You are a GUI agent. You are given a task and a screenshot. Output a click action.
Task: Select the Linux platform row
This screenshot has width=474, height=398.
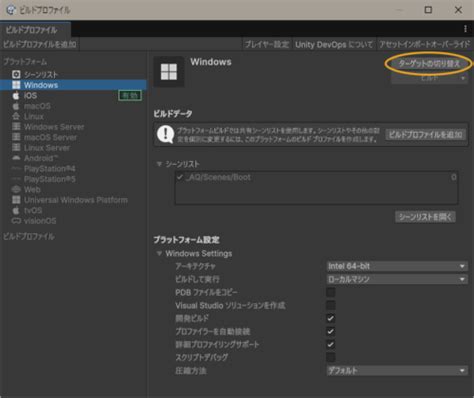tap(73, 116)
